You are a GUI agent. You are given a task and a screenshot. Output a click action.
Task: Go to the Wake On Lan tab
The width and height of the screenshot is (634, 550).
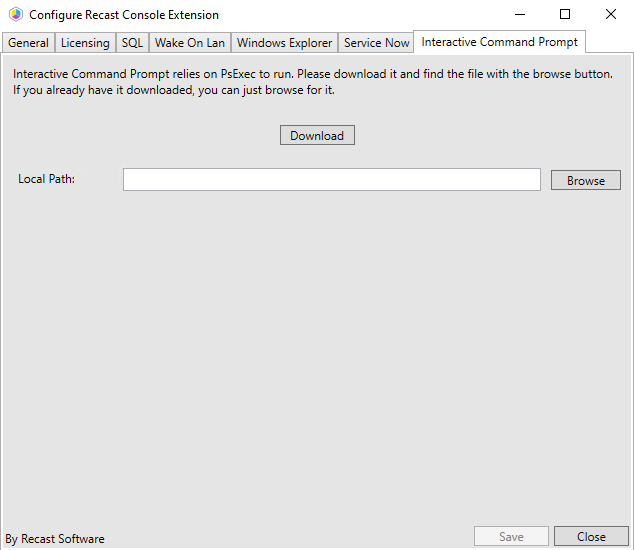point(190,43)
